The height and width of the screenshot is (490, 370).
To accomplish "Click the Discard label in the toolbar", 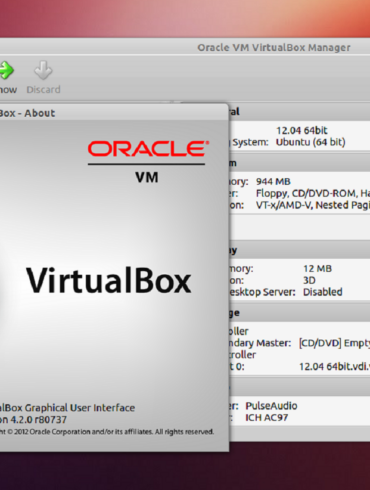I will point(43,90).
